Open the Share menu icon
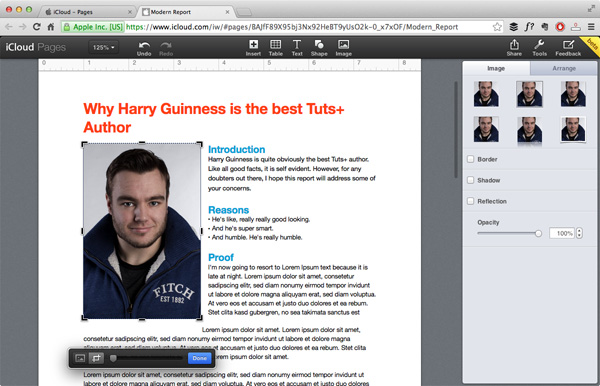This screenshot has height=386, width=600. pos(514,48)
